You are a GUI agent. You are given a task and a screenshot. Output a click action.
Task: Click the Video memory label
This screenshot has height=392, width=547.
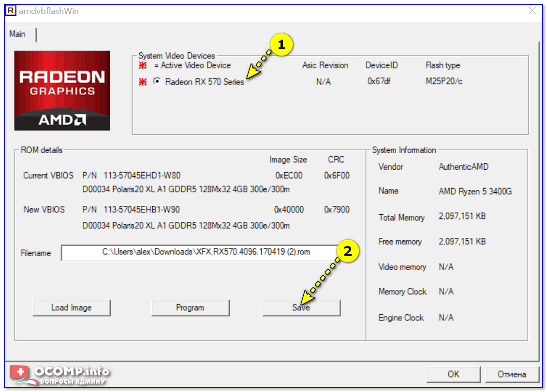click(x=402, y=267)
